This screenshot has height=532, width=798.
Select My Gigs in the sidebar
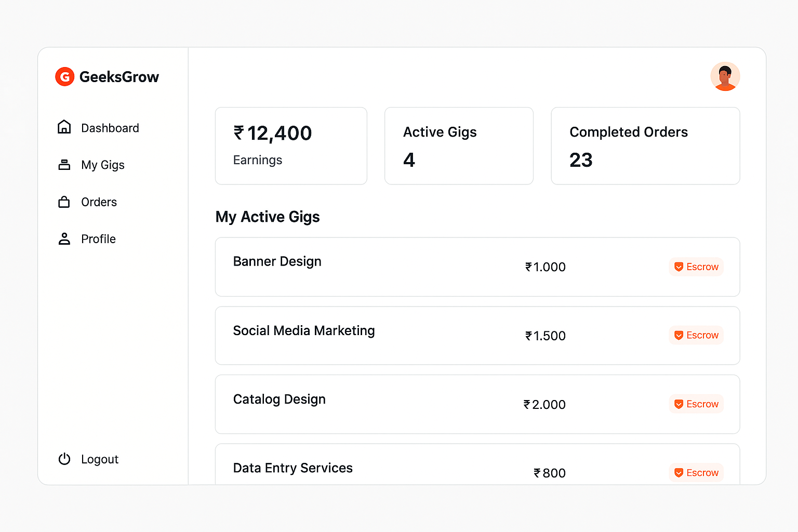(102, 165)
